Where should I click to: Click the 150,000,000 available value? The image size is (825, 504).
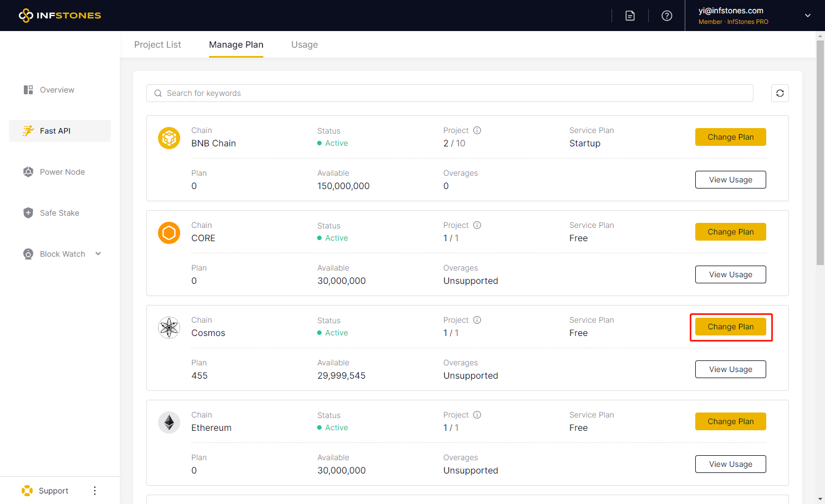343,186
